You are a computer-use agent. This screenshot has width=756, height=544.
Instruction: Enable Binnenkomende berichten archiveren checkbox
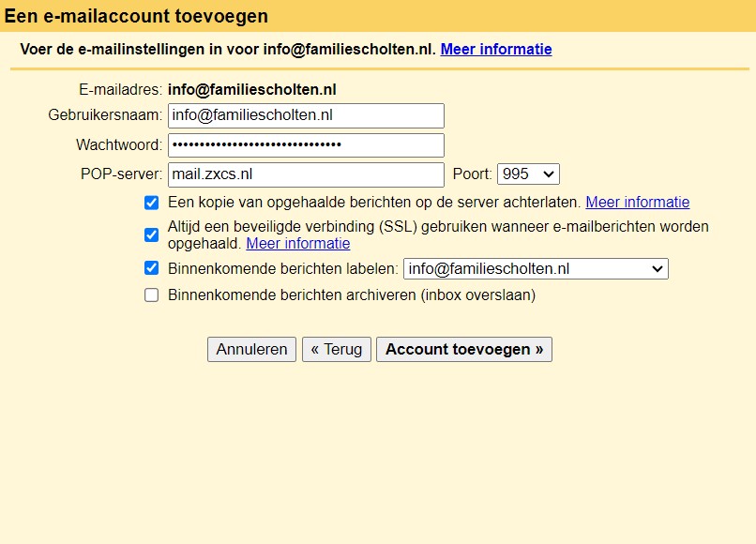pos(151,295)
